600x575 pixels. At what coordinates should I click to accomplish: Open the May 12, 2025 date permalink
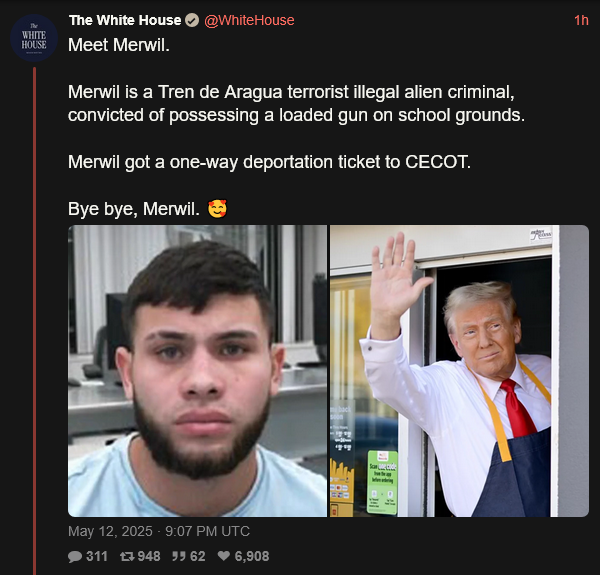point(159,531)
